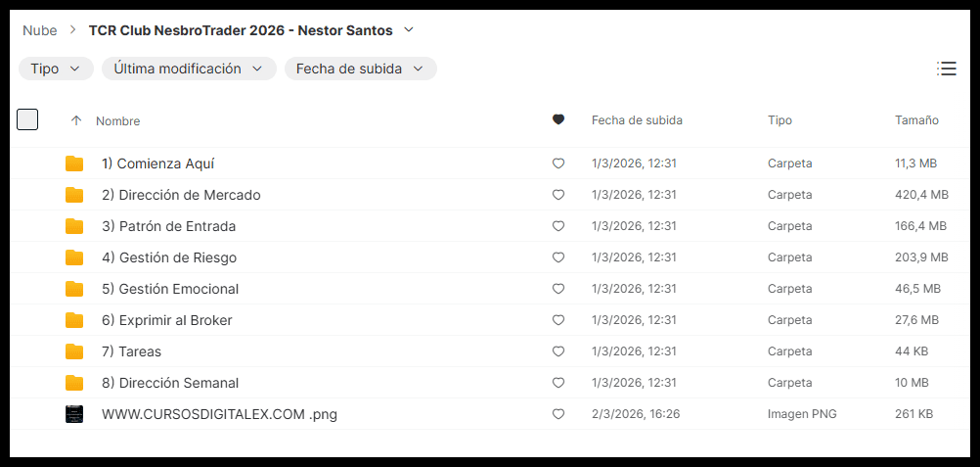The image size is (980, 467).
Task: Click the list view layout icon
Action: 946,69
